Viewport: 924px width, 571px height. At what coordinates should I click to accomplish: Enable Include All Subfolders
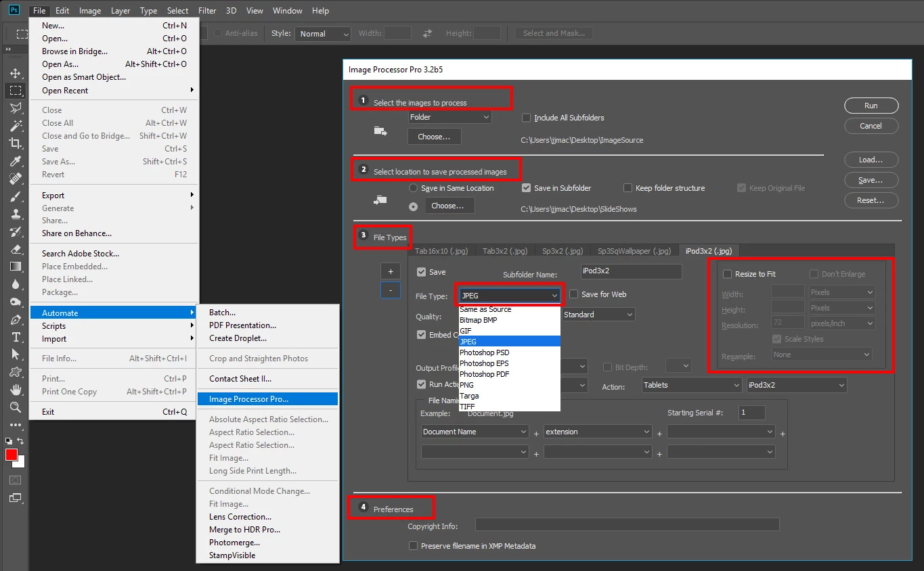tap(526, 118)
